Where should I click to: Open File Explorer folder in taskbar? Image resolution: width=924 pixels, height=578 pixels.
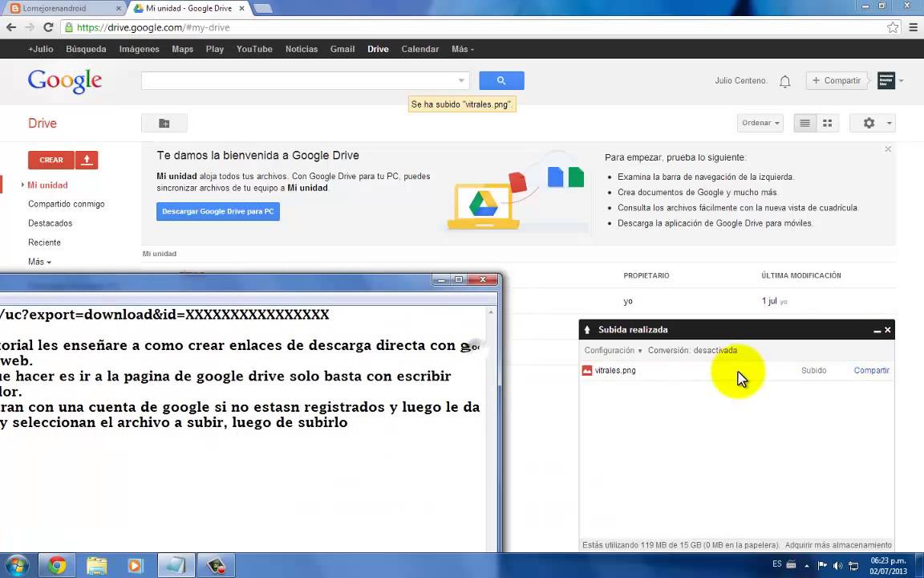pos(96,566)
